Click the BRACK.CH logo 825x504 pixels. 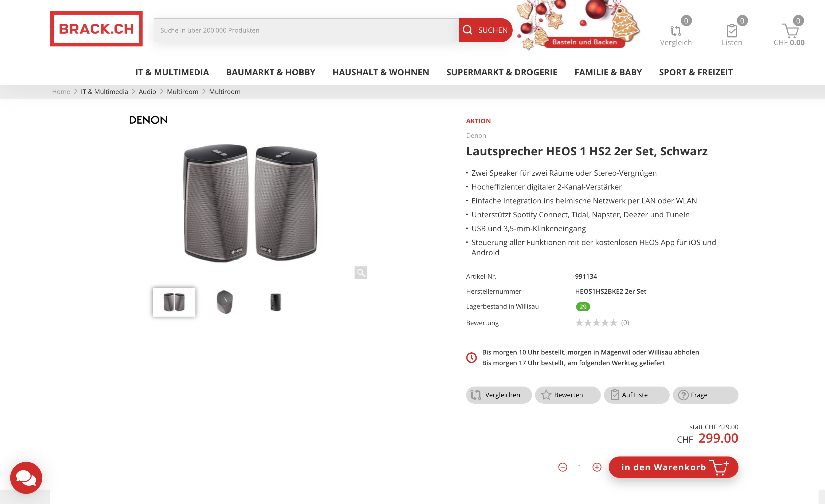pyautogui.click(x=96, y=29)
